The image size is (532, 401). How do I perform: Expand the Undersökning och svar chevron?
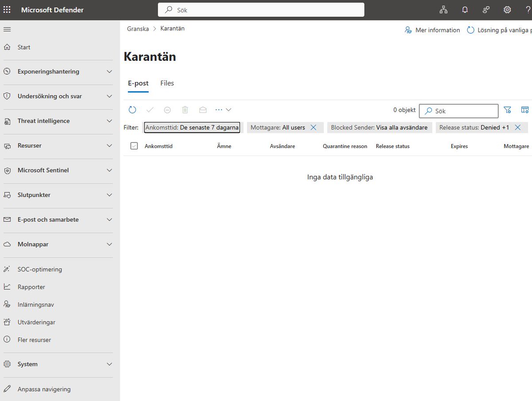[x=110, y=96]
